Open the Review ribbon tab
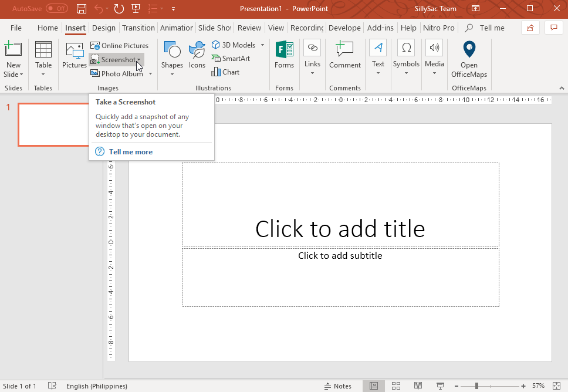 (249, 28)
